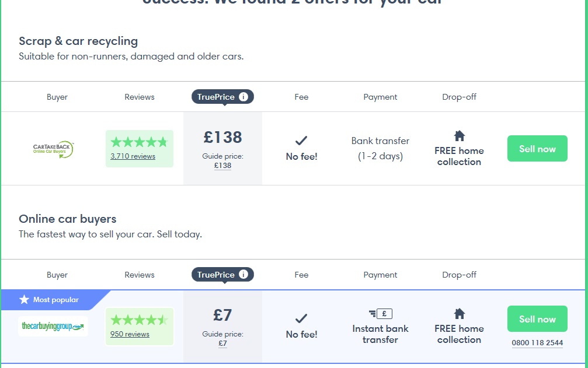Screen dimensions: 588x368
Task: Click the No fee checkmark for CarTakeBack
Action: coord(301,141)
